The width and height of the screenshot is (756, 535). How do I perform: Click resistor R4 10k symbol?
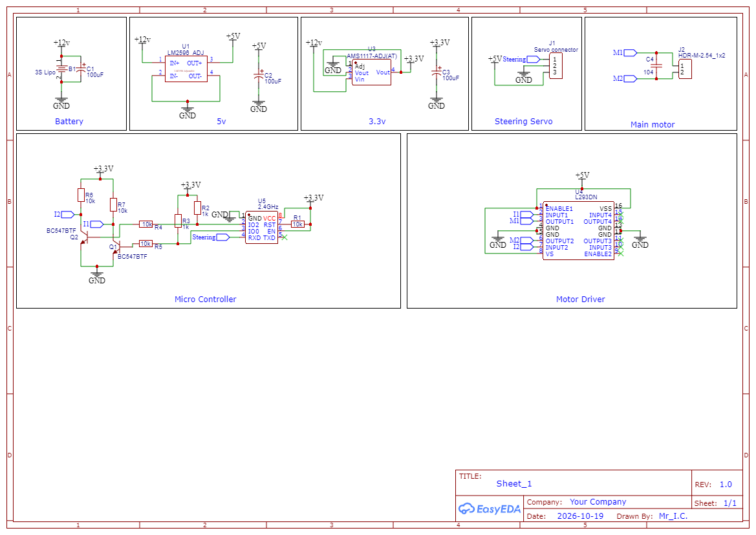tap(146, 224)
